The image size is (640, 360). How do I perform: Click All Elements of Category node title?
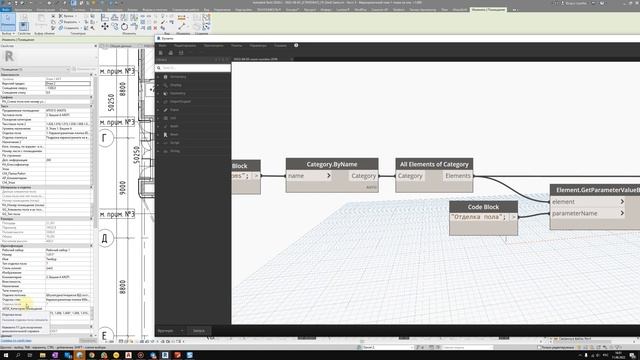coord(434,164)
